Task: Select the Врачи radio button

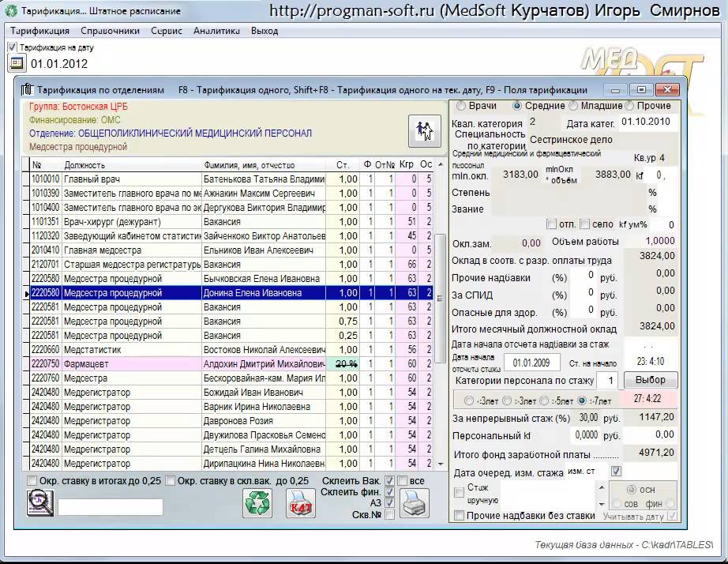Action: pyautogui.click(x=460, y=106)
